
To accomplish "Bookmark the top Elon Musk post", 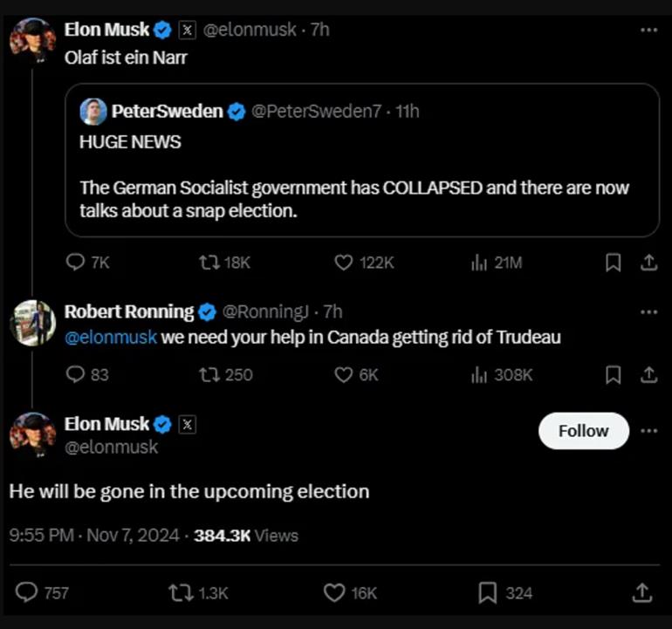I will coord(614,263).
